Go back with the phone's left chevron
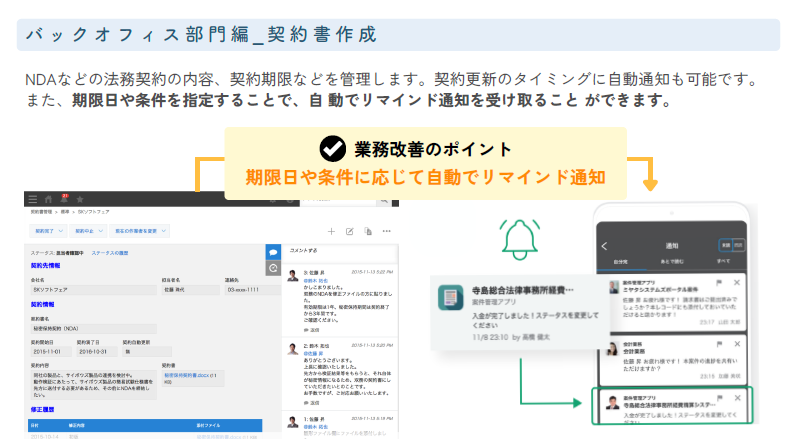791x439 pixels. [x=604, y=246]
